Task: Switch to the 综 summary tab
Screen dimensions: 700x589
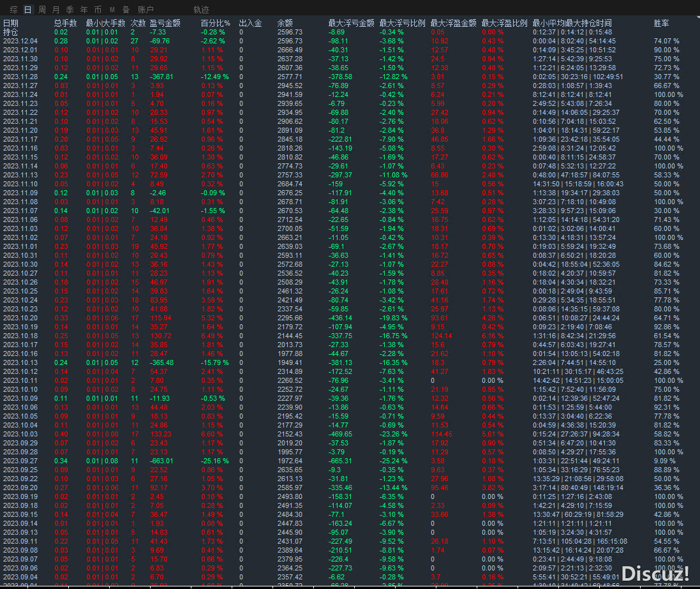Action: 13,10
